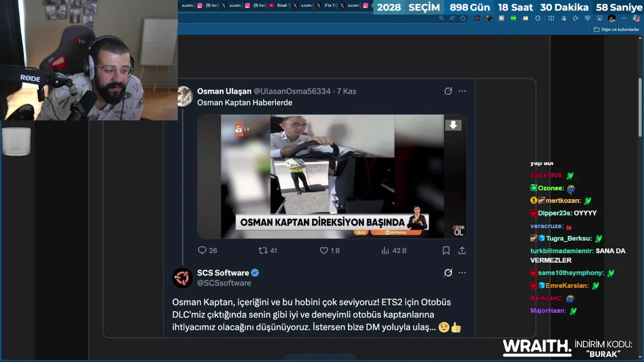Click chat username 'Dipper23s'

pos(555,213)
